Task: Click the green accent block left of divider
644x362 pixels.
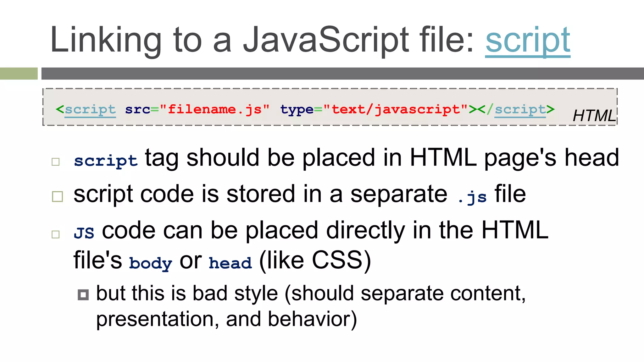Action: pos(19,74)
